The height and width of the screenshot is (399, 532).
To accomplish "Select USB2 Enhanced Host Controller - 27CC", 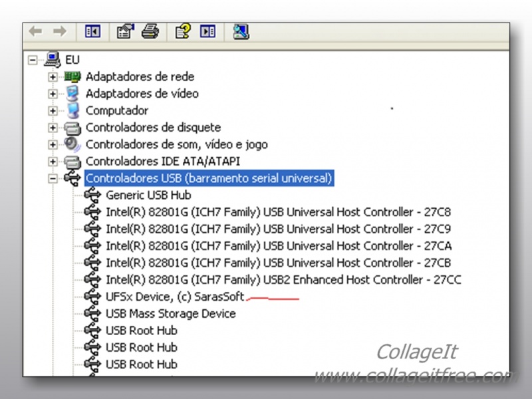I will pyautogui.click(x=283, y=280).
